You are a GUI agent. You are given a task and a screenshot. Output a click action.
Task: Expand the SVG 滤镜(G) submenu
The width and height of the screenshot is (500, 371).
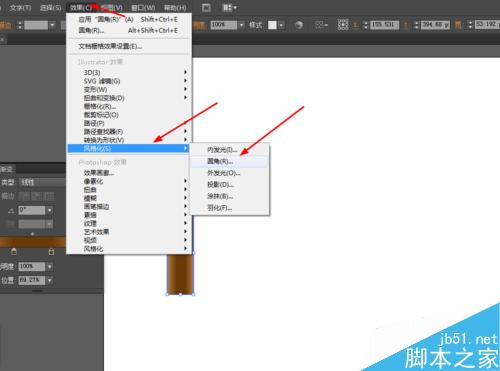(x=129, y=81)
